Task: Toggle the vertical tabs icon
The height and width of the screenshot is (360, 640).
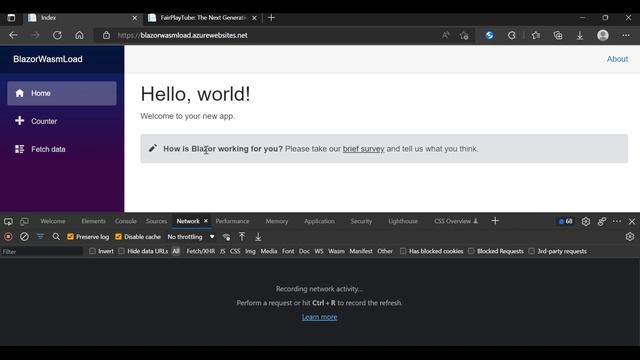Action: 11,18
